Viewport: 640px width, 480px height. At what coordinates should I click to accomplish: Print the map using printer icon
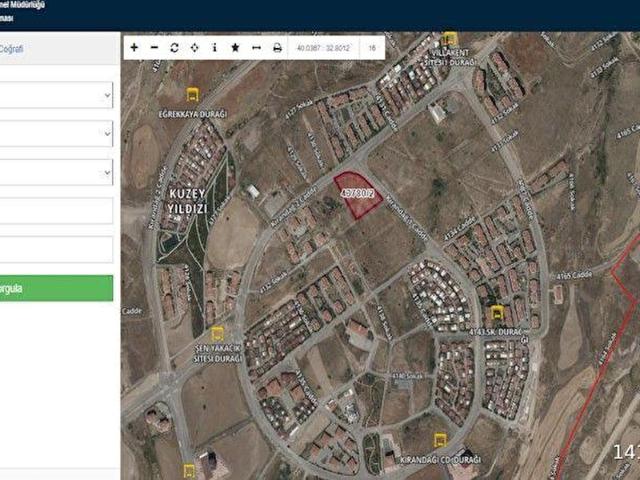277,47
